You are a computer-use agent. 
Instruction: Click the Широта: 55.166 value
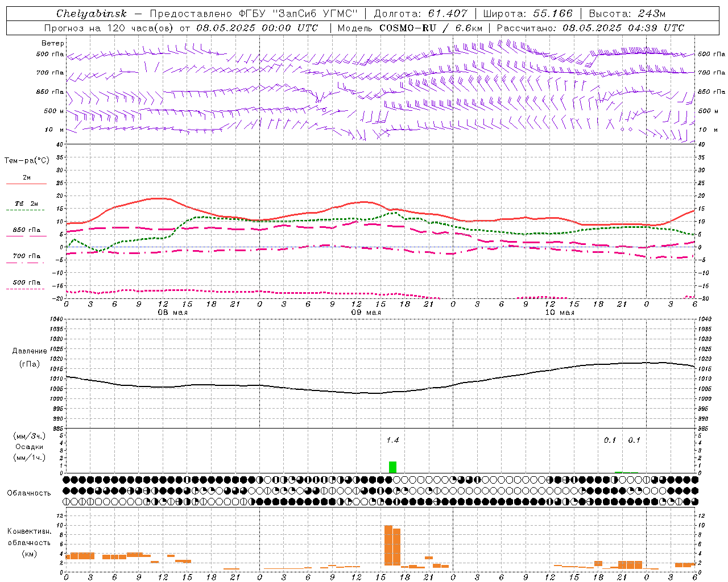point(528,14)
